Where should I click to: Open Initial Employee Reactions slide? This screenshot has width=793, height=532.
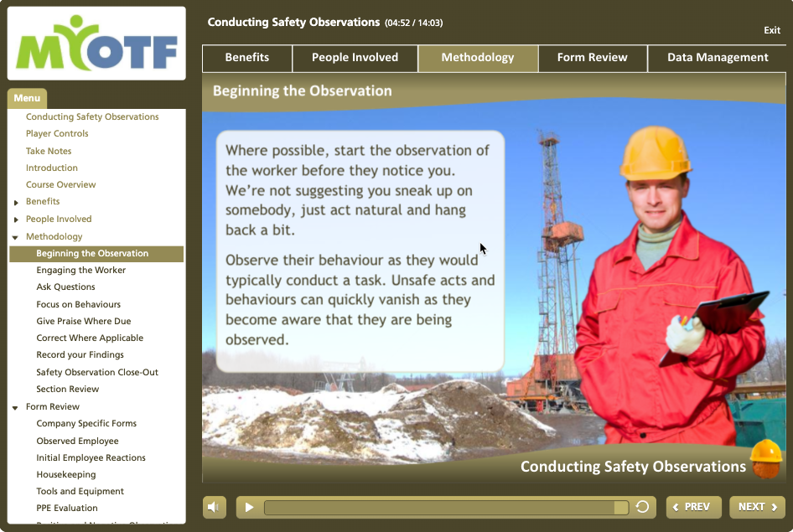[91, 457]
